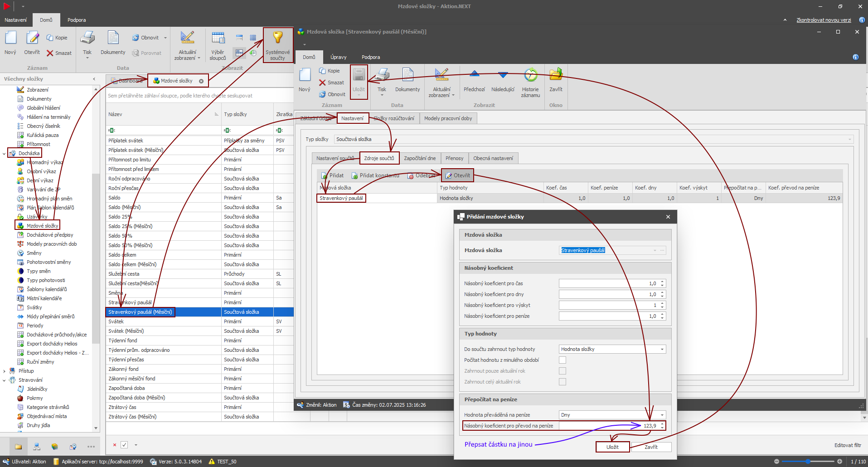
Task: Click Uložit button in the dialog
Action: point(612,447)
